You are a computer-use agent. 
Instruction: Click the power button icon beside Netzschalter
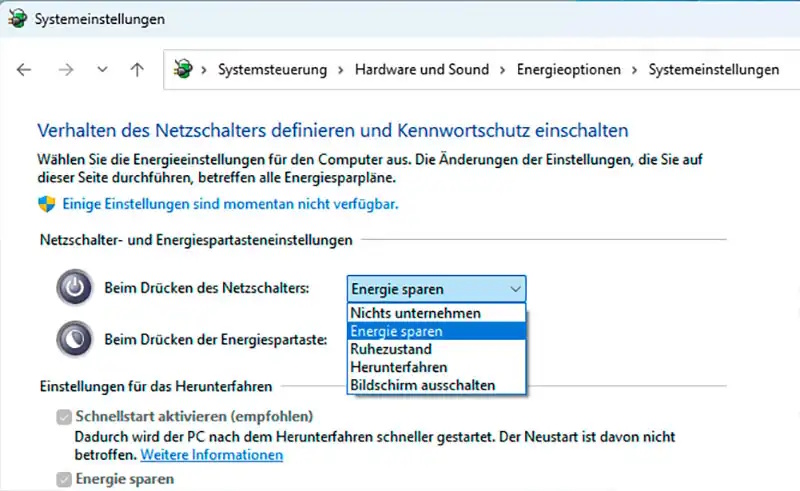[74, 287]
